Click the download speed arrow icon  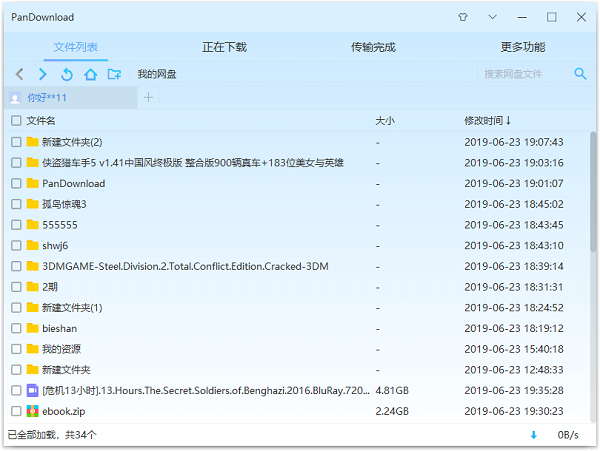tap(533, 435)
